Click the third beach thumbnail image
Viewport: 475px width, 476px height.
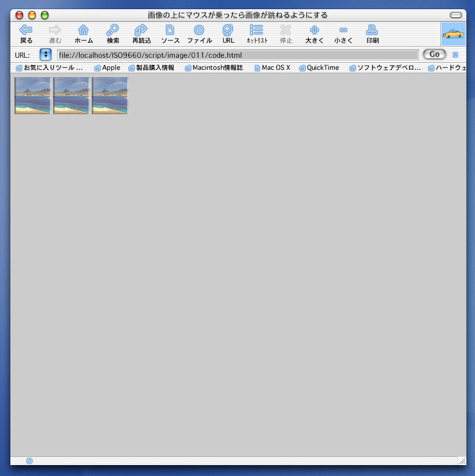(x=110, y=96)
